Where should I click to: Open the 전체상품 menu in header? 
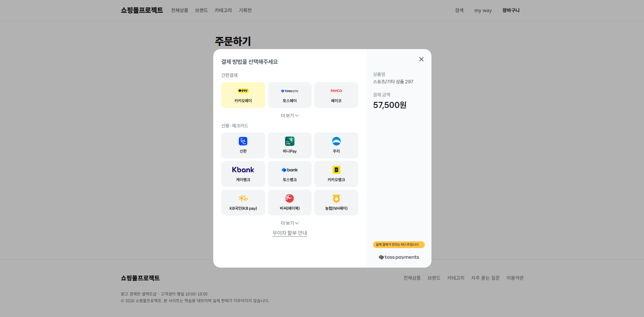(180, 10)
